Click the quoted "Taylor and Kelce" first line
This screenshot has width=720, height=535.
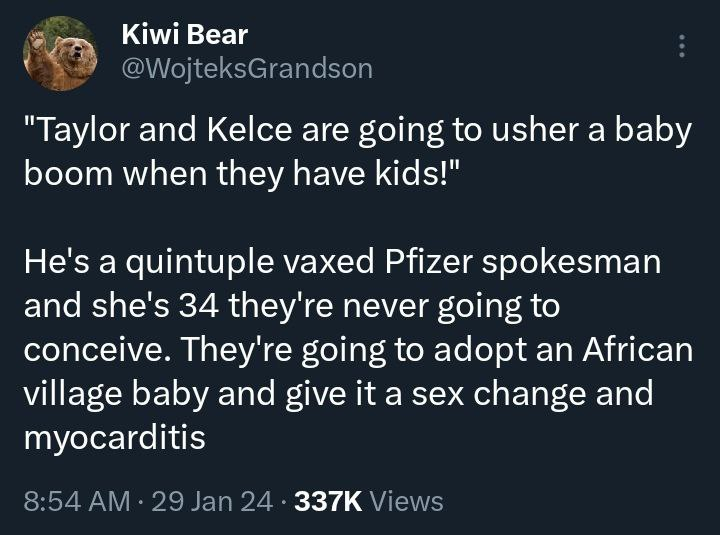pyautogui.click(x=358, y=131)
